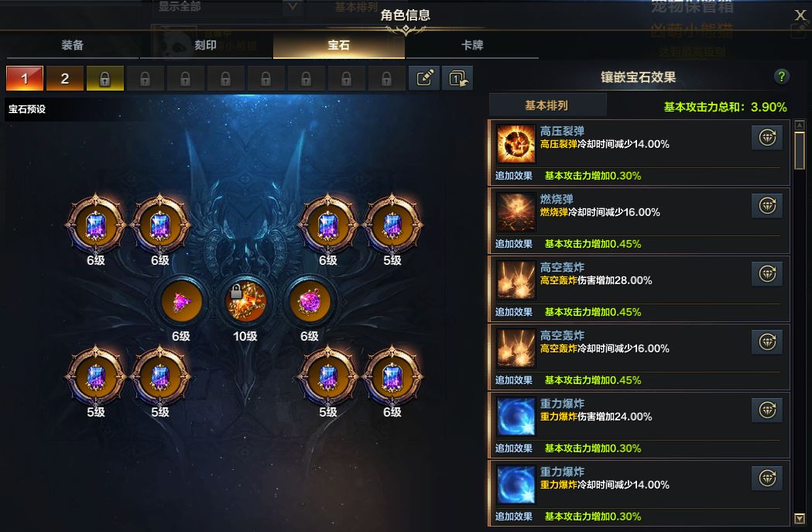This screenshot has height=532, width=812.
Task: Click the yellow locked preset slot
Action: (105, 78)
